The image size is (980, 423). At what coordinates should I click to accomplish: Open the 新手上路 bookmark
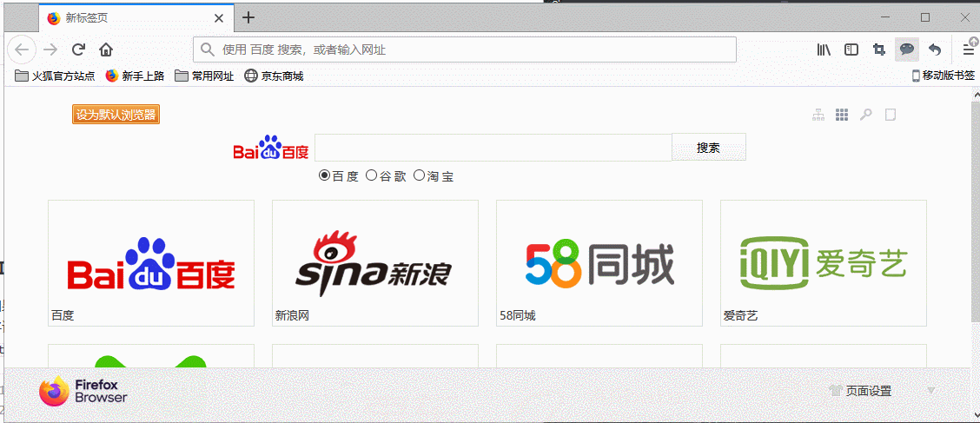point(135,76)
